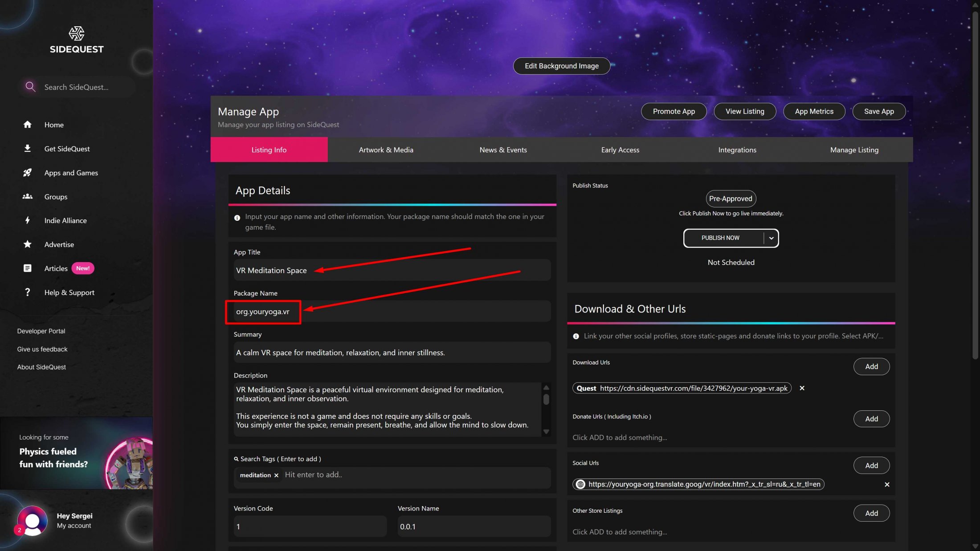Switch to the Integrations tab

pos(737,150)
